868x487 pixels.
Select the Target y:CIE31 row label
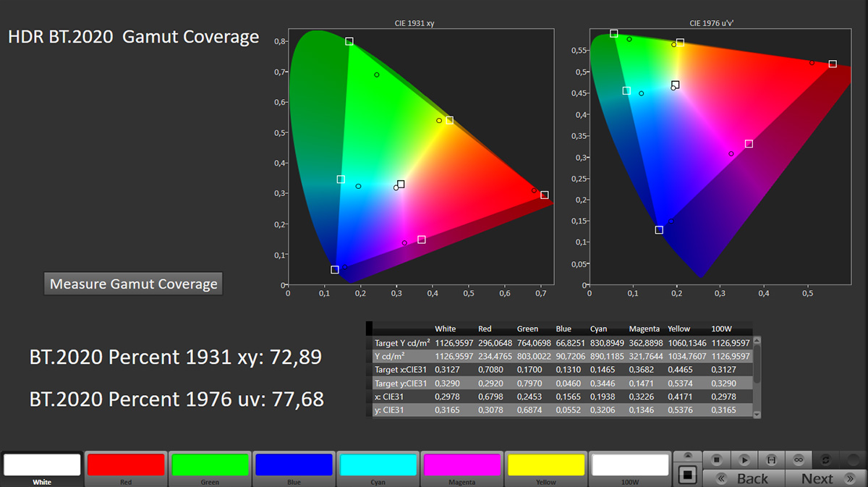coord(401,384)
